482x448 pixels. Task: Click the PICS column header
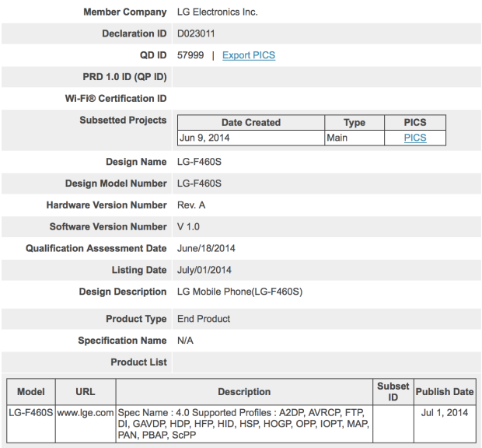(415, 122)
